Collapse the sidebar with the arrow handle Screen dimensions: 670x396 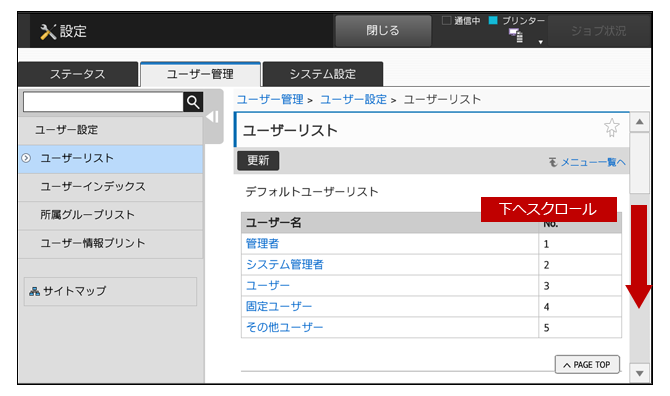point(213,117)
